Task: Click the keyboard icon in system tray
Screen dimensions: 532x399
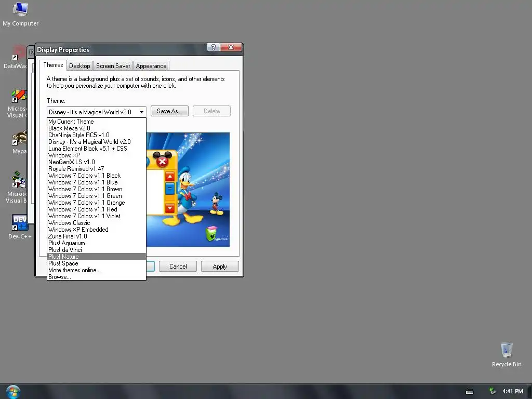Action: (470, 392)
